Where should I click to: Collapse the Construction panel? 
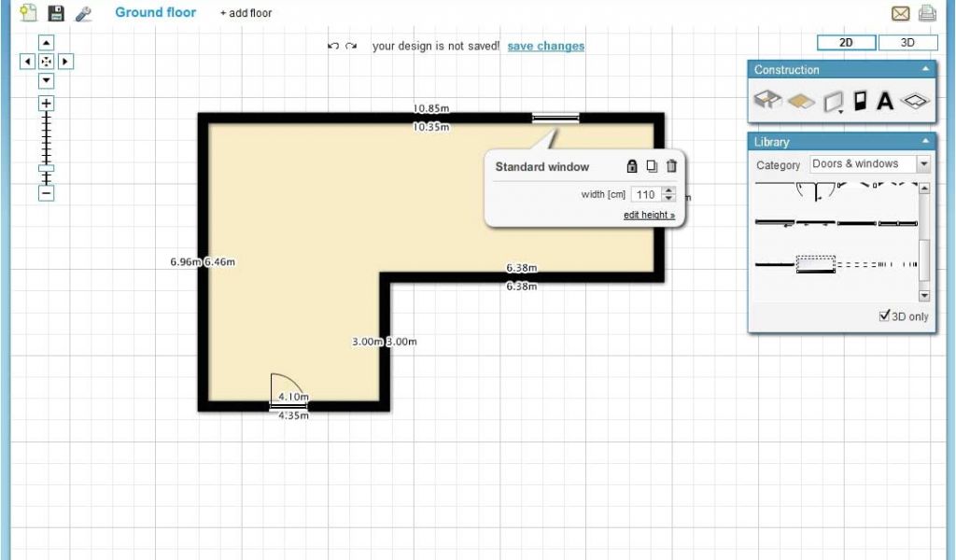coord(925,69)
